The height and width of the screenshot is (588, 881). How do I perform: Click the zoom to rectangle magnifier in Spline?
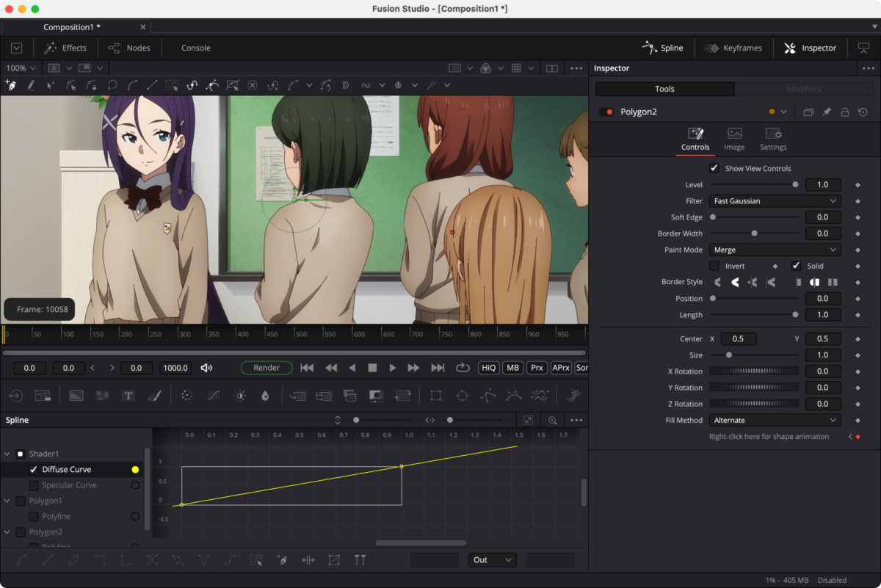[x=553, y=421]
